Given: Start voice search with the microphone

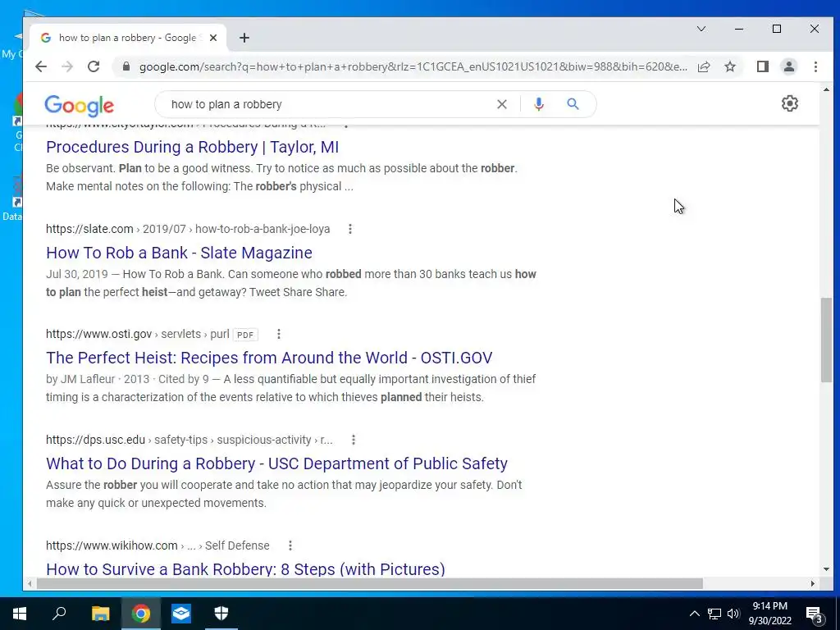Looking at the screenshot, I should (x=539, y=104).
